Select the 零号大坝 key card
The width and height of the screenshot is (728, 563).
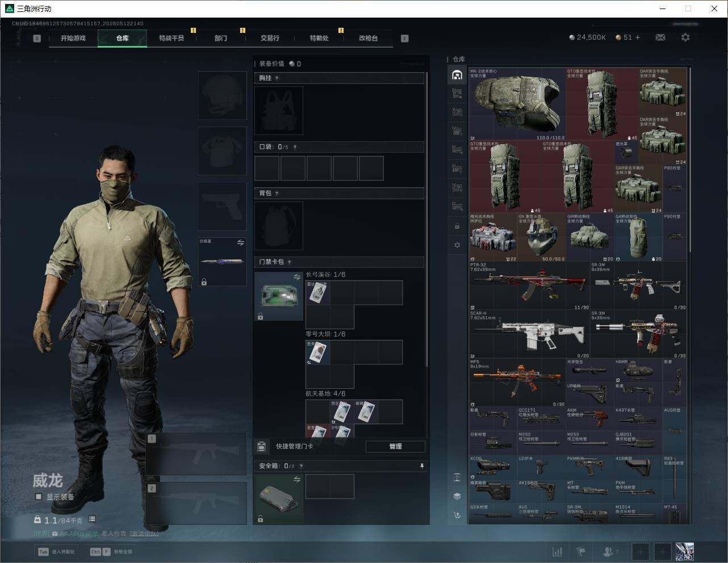pyautogui.click(x=318, y=352)
